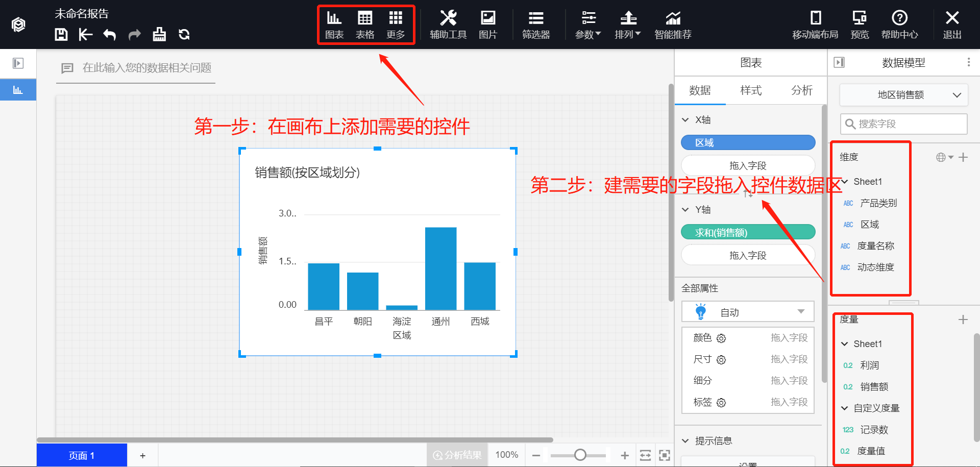This screenshot has height=467, width=980.
Task: Open the 自动 attribute type dropdown
Action: tap(748, 312)
